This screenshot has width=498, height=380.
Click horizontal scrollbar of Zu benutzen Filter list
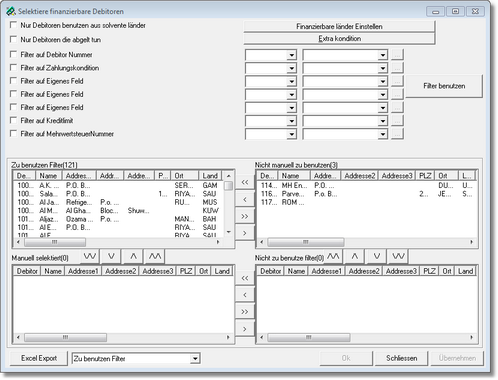coord(118,242)
